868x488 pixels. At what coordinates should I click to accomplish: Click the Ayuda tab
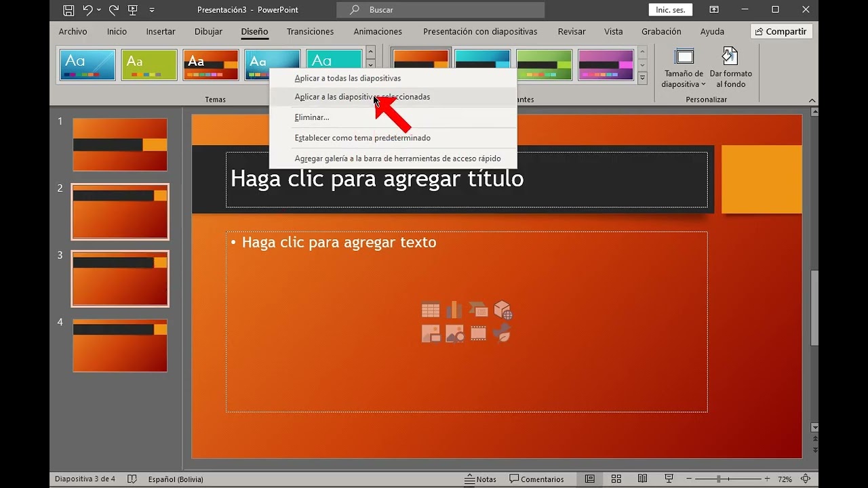click(712, 32)
